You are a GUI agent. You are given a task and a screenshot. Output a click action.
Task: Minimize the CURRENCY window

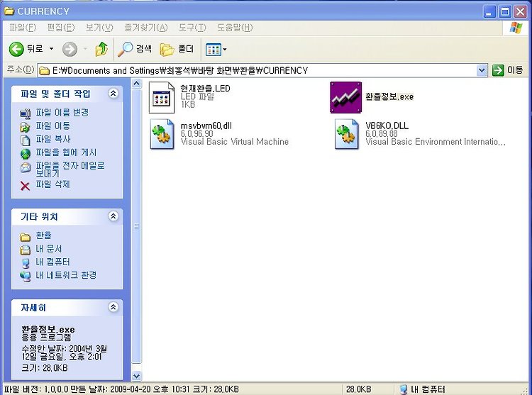(489, 12)
